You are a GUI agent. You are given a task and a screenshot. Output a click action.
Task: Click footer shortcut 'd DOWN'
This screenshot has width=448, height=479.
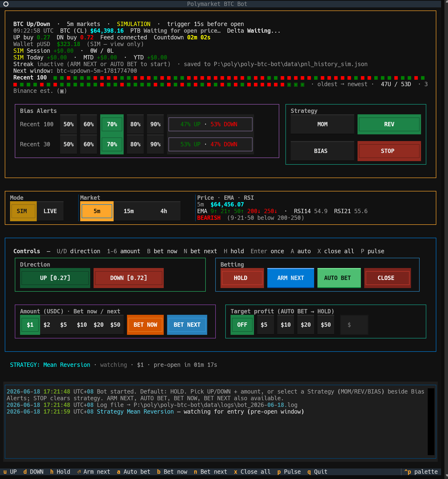[x=33, y=472]
